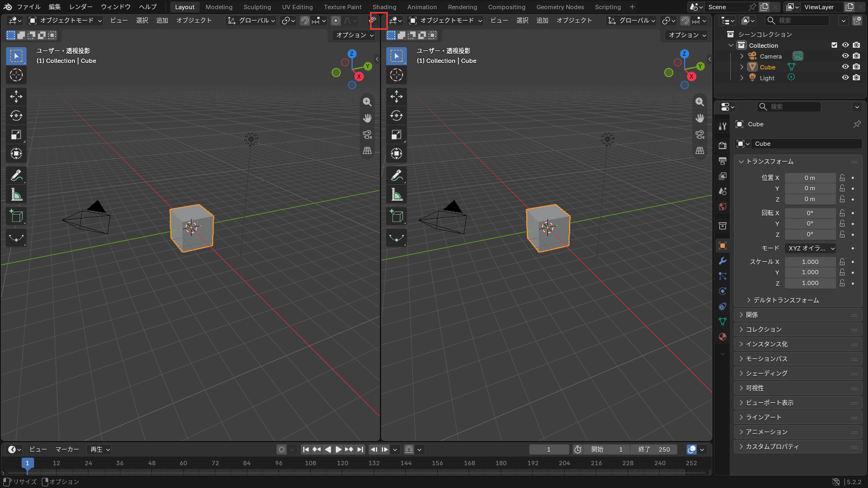
Task: Choose the Annotate tool in left viewport
Action: pyautogui.click(x=16, y=175)
